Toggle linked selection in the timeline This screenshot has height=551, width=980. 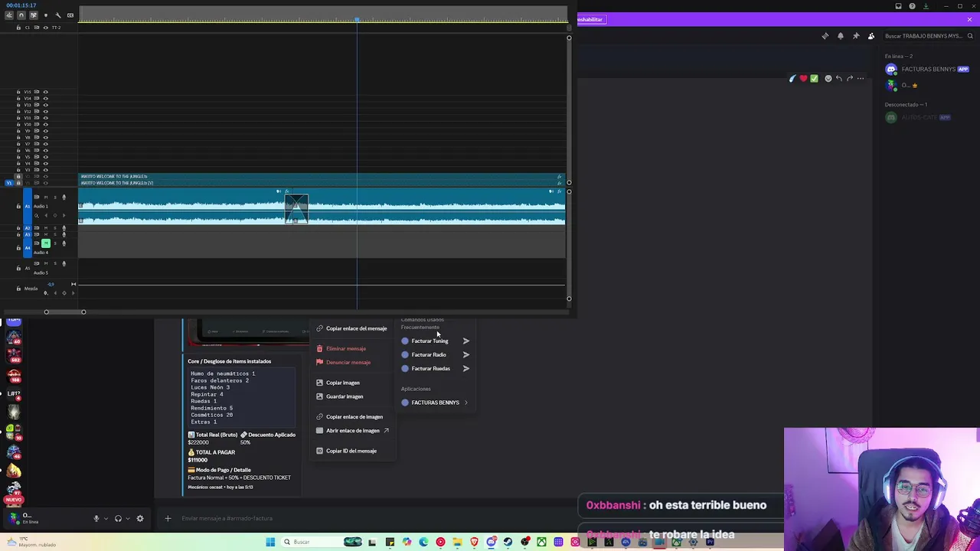[33, 15]
